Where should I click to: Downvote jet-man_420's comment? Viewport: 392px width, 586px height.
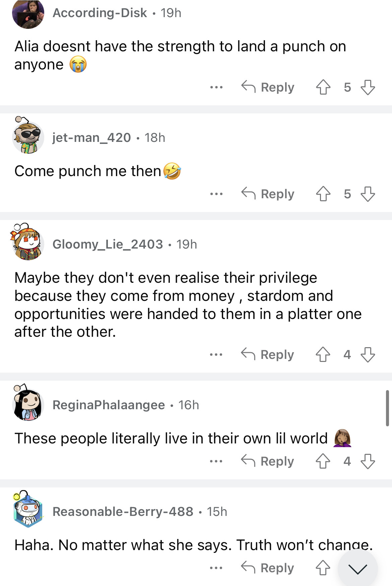coord(368,194)
